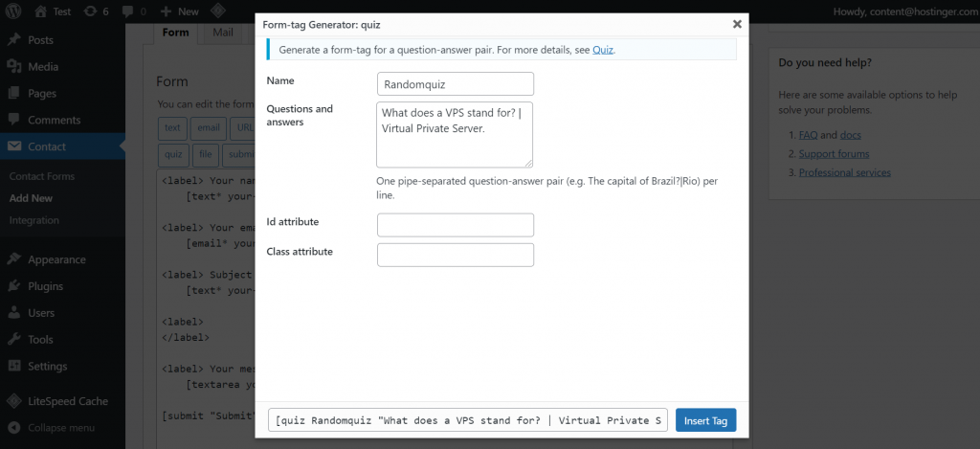Open the Integration submenu item
980x449 pixels.
(x=34, y=220)
